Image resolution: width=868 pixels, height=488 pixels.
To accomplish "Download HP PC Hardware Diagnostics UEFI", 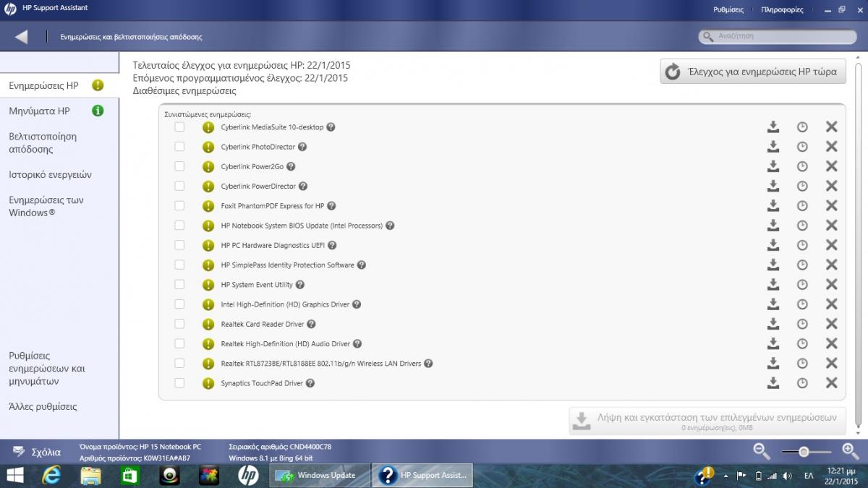I will tap(773, 245).
